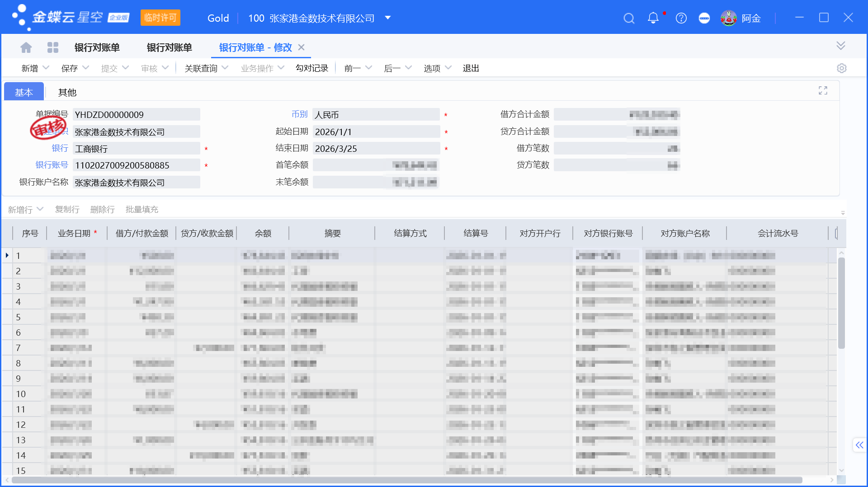Click the 人民币 currency field
868x487 pixels.
tap(376, 115)
